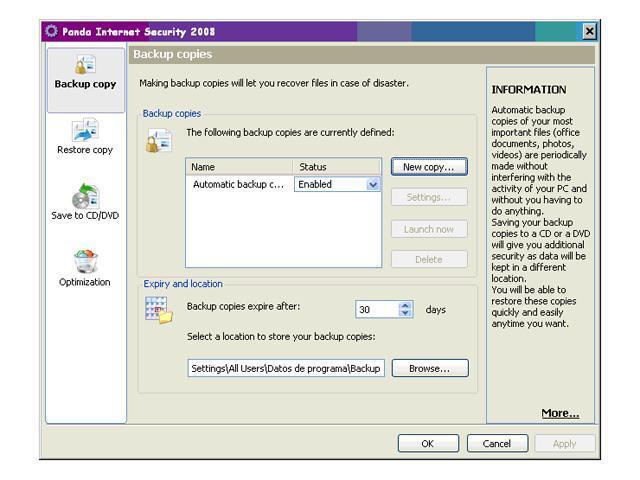Click the disabled Apply button
This screenshot has height=480, width=640.
[x=564, y=443]
